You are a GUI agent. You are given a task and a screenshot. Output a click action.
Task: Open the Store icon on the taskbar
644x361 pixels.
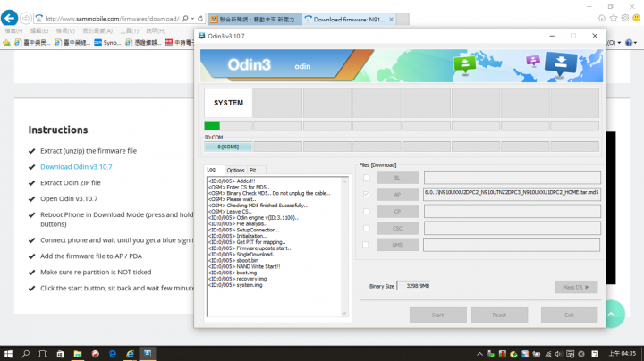tap(60, 354)
